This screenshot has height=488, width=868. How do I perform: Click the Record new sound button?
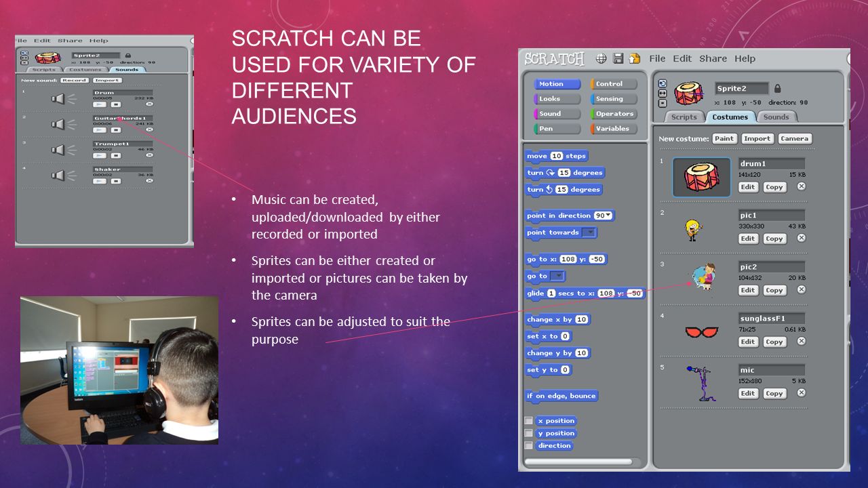74,80
